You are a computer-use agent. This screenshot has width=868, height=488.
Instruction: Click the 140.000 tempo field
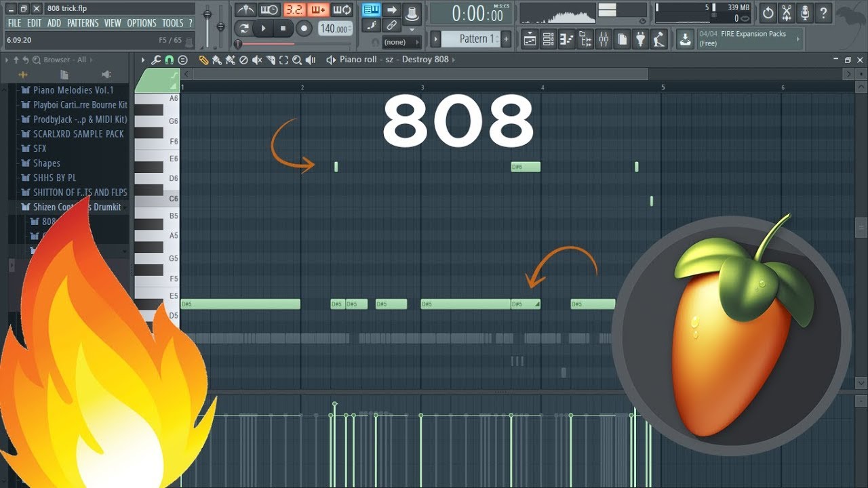pyautogui.click(x=335, y=28)
